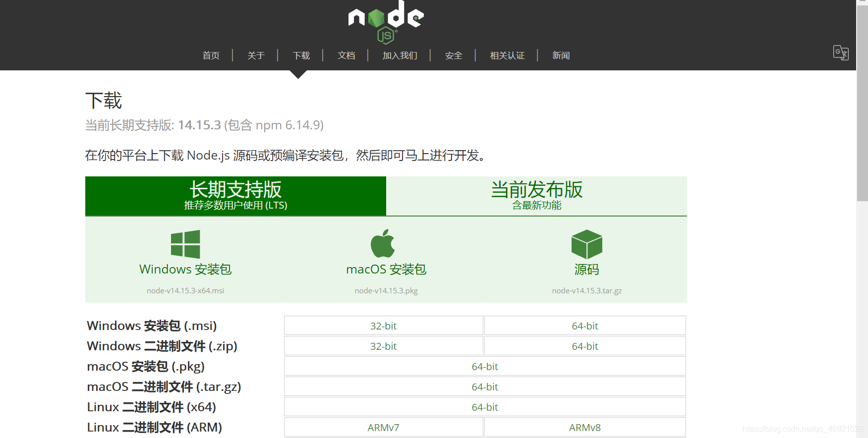This screenshot has width=868, height=438.
Task: Click the macOS 二进制文件 (.tar.gz) row label
Action: pyautogui.click(x=164, y=386)
